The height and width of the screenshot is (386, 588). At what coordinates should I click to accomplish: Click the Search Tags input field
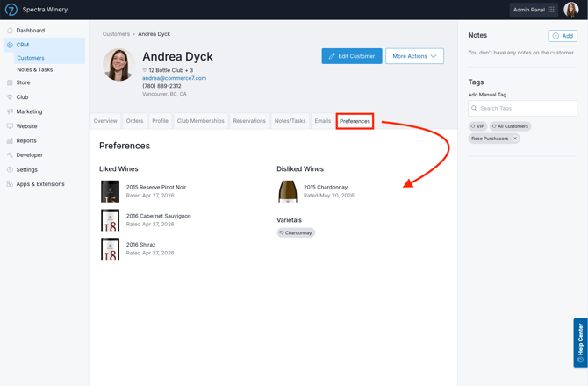[522, 108]
